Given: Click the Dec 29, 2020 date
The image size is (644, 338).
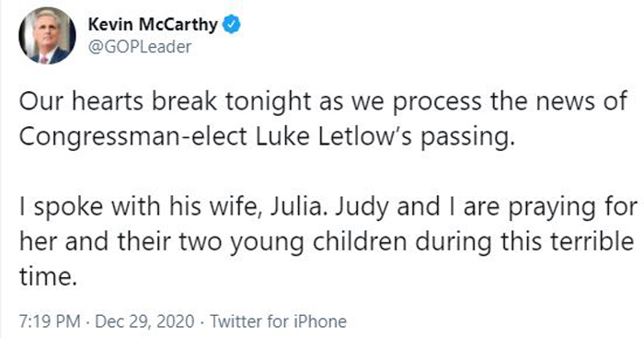Looking at the screenshot, I should (x=144, y=321).
